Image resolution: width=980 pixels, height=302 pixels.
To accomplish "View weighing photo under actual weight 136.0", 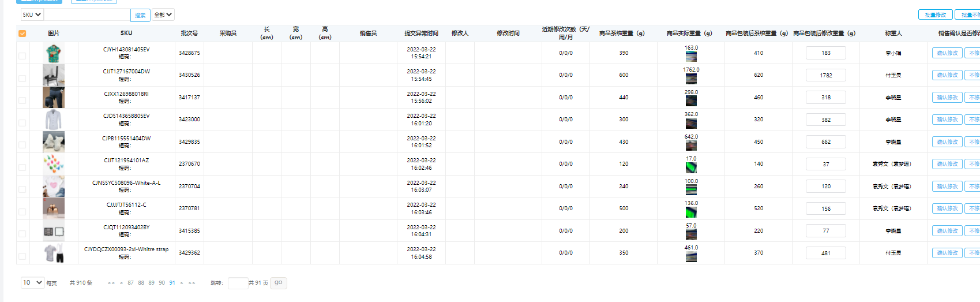I will click(691, 212).
